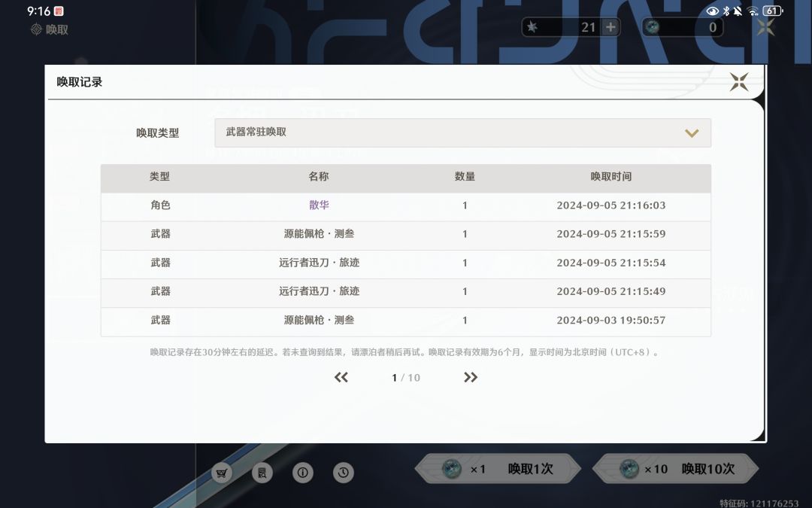Tap the 唤取10次 ten pull button

(x=675, y=469)
